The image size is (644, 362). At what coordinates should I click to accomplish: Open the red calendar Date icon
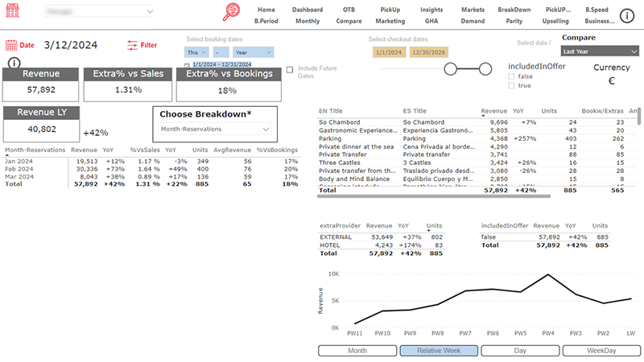click(x=11, y=46)
